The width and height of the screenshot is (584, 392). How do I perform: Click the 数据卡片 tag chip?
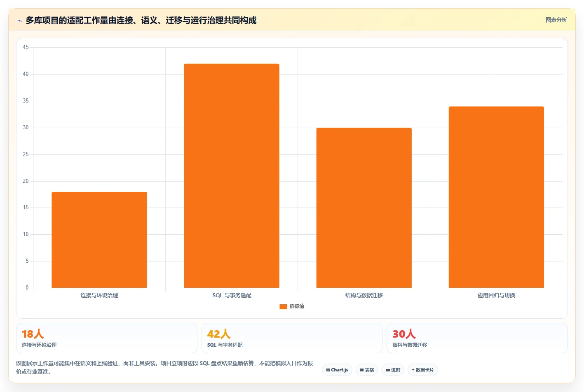point(423,370)
